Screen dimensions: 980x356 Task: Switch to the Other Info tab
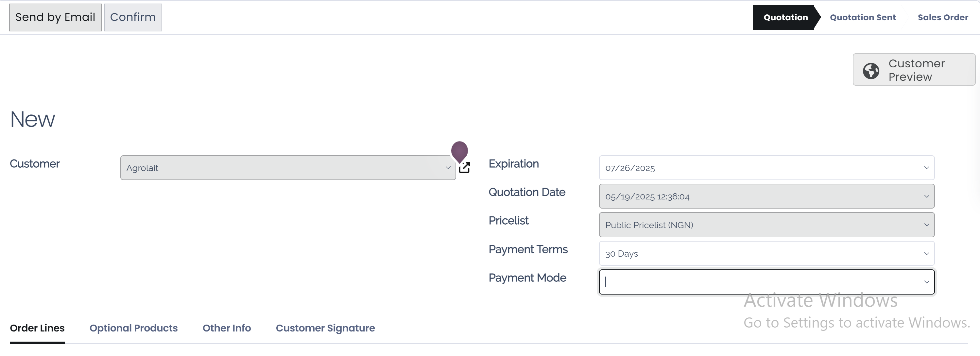226,328
